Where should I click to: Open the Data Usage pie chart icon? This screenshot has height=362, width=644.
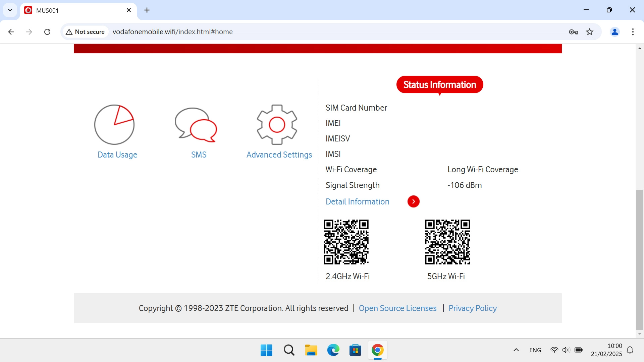(x=114, y=124)
